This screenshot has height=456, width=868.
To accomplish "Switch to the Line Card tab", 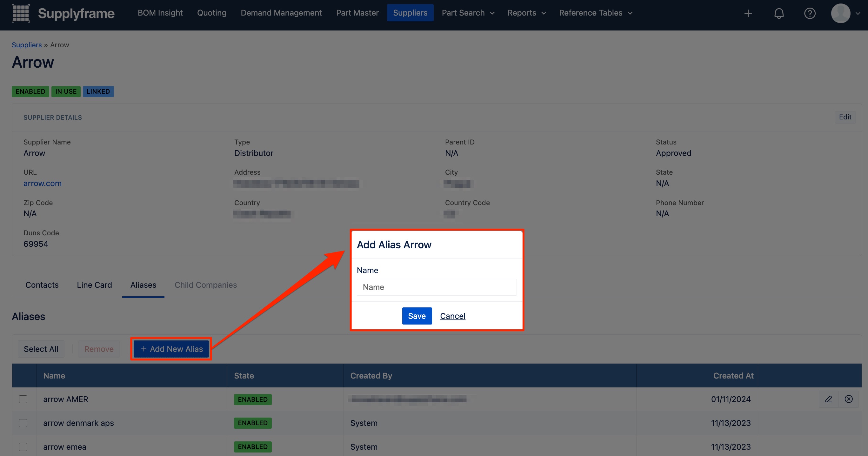I will pos(94,285).
